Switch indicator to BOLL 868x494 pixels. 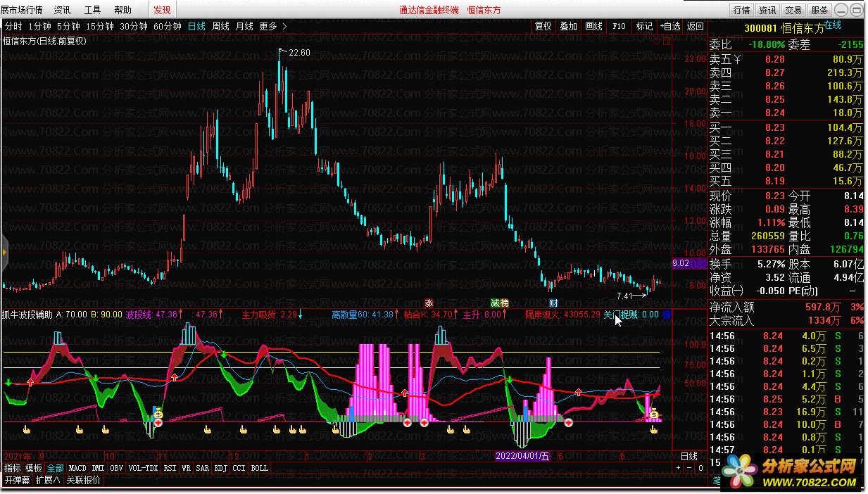click(260, 468)
